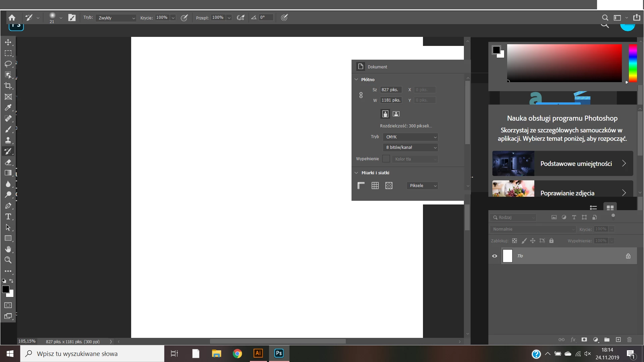644x362 pixels.
Task: Create a new layer icon
Action: pos(618,340)
